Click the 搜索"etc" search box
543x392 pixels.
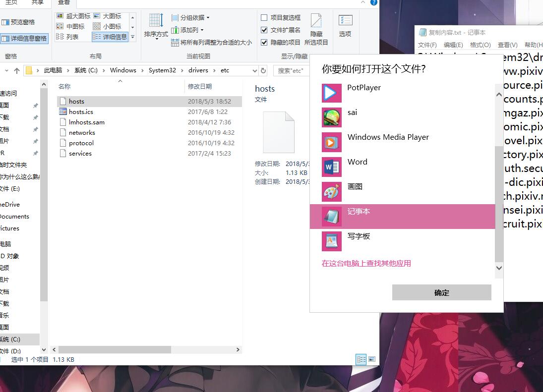(292, 70)
